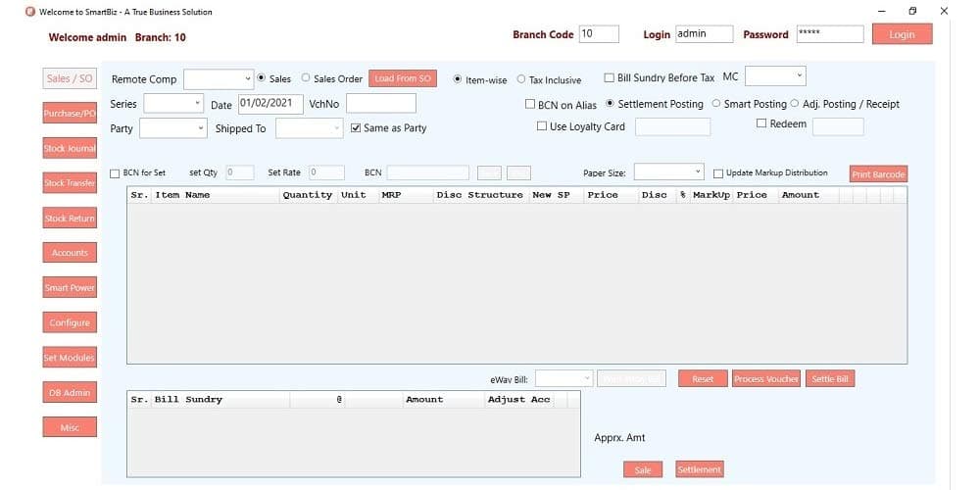Click the Process Voucher button
This screenshot has width=980, height=490.
tap(766, 378)
